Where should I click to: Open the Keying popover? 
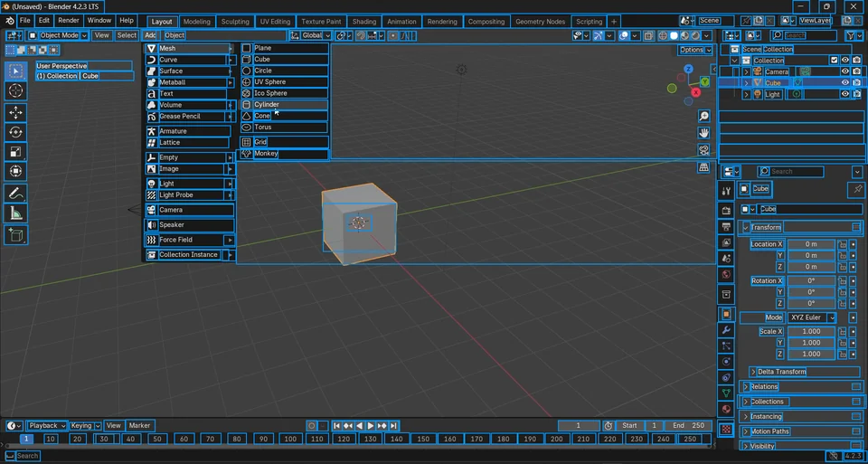pyautogui.click(x=85, y=426)
